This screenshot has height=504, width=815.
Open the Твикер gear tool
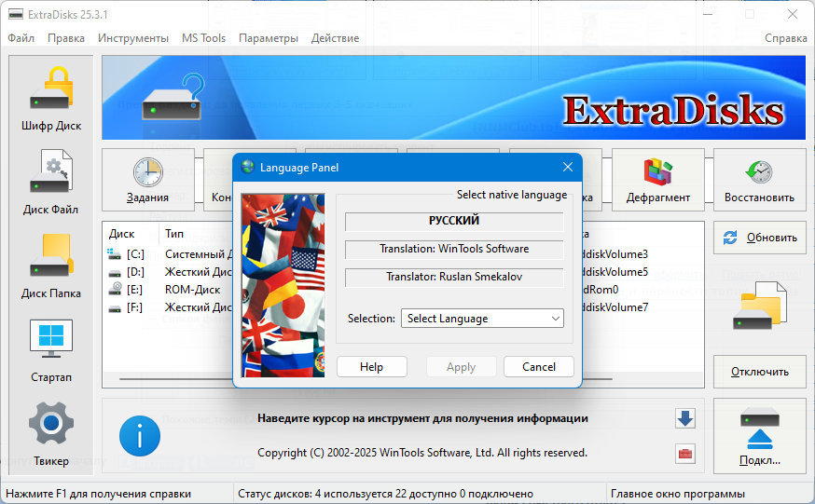(x=51, y=434)
